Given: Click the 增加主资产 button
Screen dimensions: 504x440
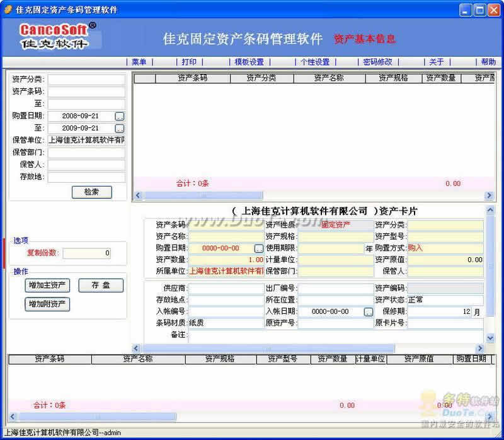Looking at the screenshot, I should [x=47, y=286].
